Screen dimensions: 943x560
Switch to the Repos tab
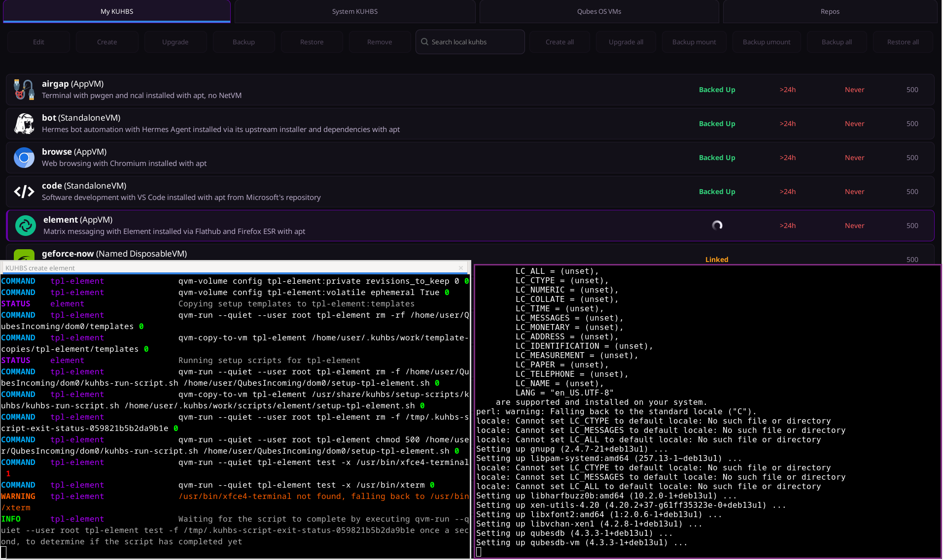click(x=830, y=11)
